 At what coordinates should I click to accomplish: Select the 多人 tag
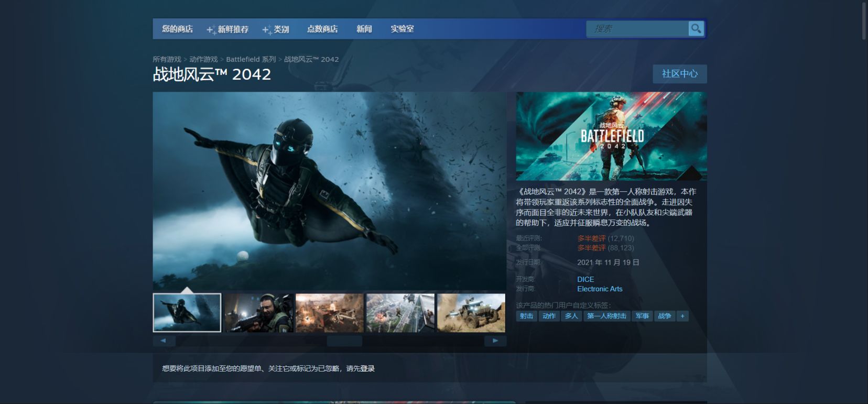pos(571,316)
